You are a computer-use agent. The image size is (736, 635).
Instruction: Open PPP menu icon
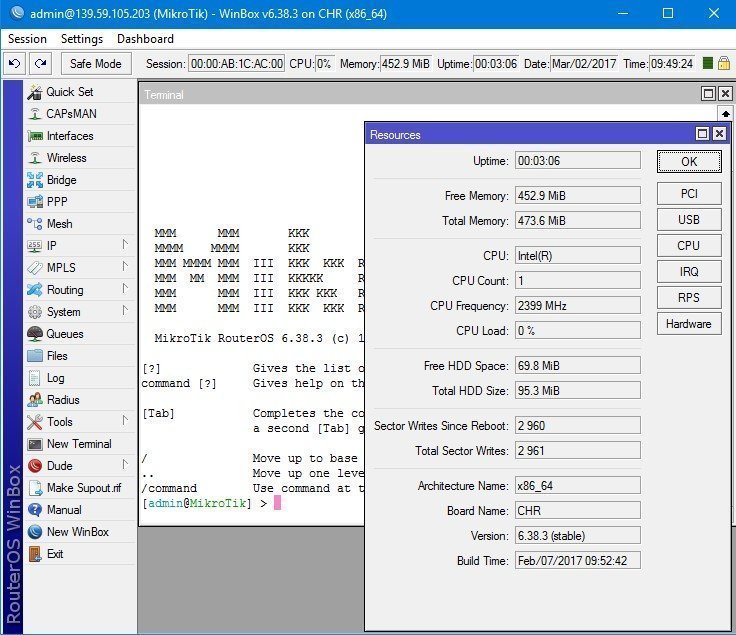35,202
